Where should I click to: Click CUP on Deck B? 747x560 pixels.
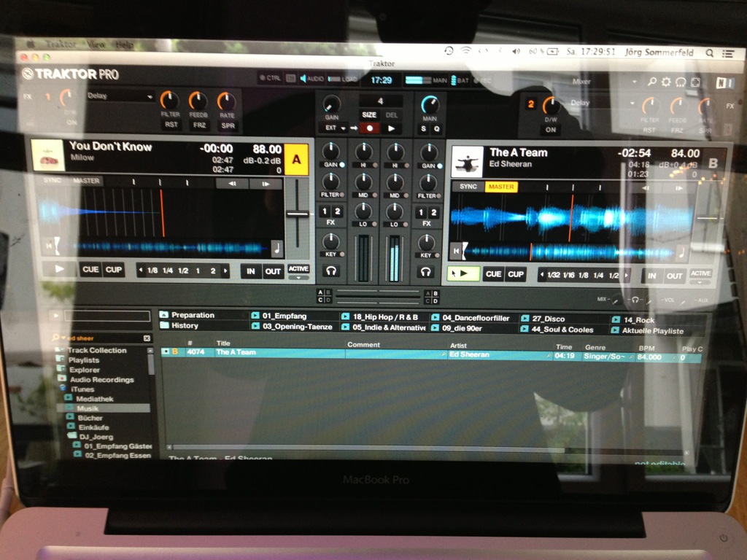click(x=516, y=274)
